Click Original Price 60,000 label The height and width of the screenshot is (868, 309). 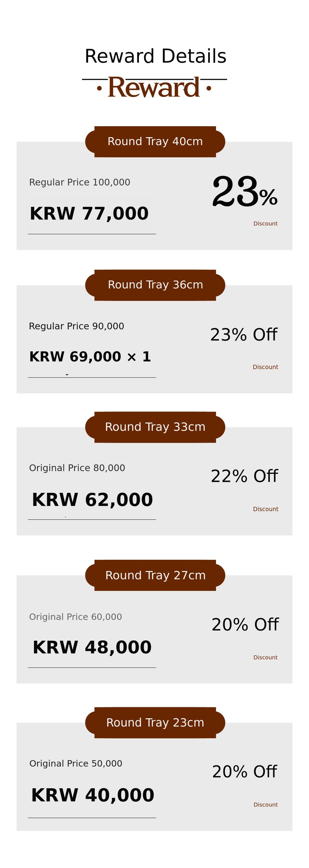[76, 617]
